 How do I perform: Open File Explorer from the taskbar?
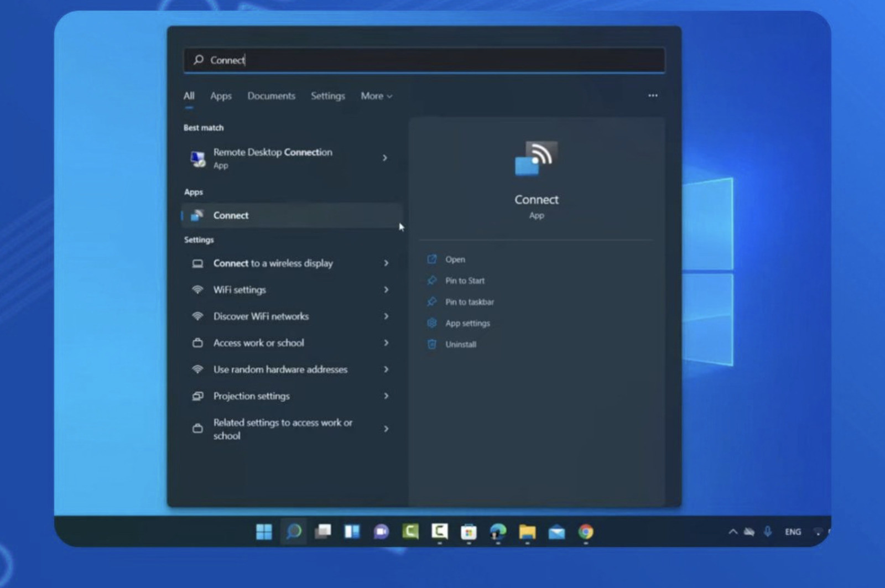point(527,532)
